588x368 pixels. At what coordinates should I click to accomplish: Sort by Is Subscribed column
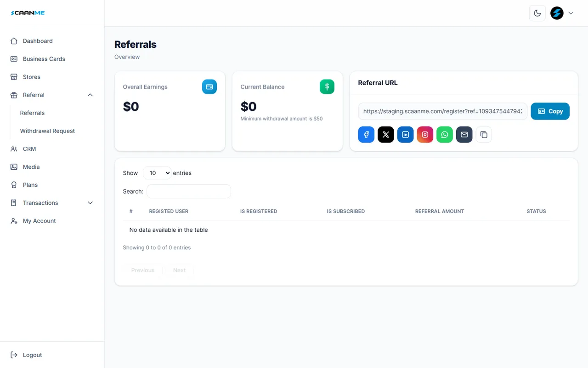[x=346, y=211]
